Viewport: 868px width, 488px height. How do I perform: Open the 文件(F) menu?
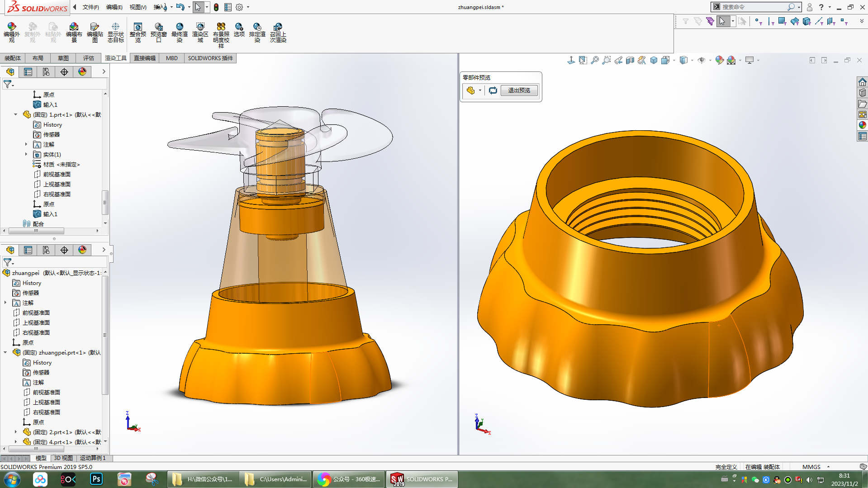[x=90, y=7]
